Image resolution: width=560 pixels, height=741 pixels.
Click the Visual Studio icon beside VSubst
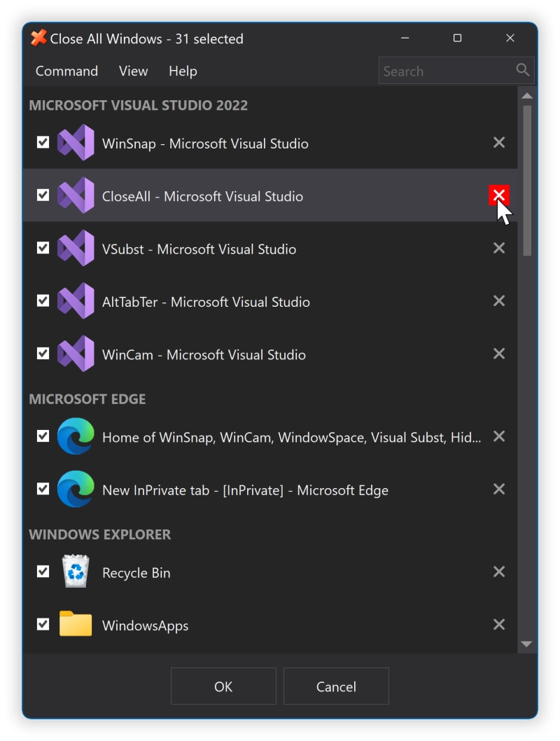point(76,249)
